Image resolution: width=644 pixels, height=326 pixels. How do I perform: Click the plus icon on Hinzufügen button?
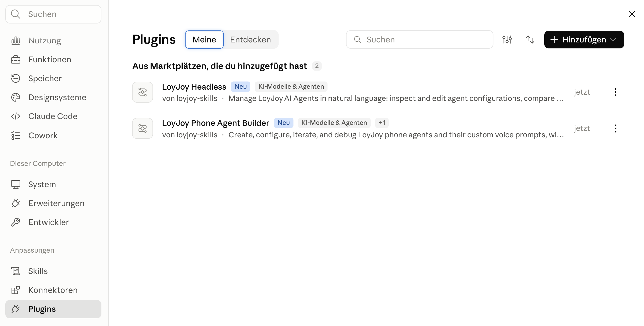click(x=554, y=40)
